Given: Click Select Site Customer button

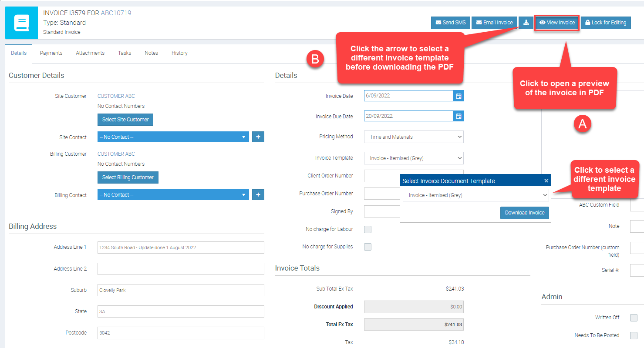Looking at the screenshot, I should (125, 120).
